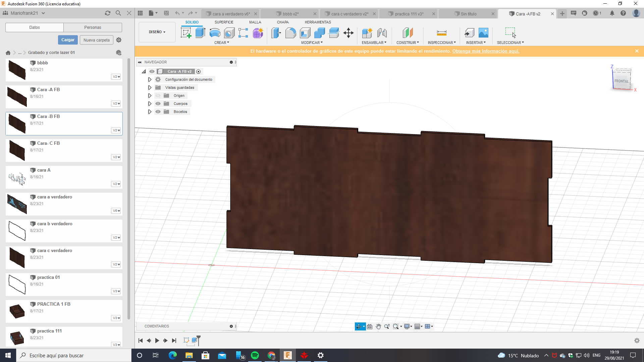
Task: Click the Insert Canvas image icon
Action: tap(483, 33)
